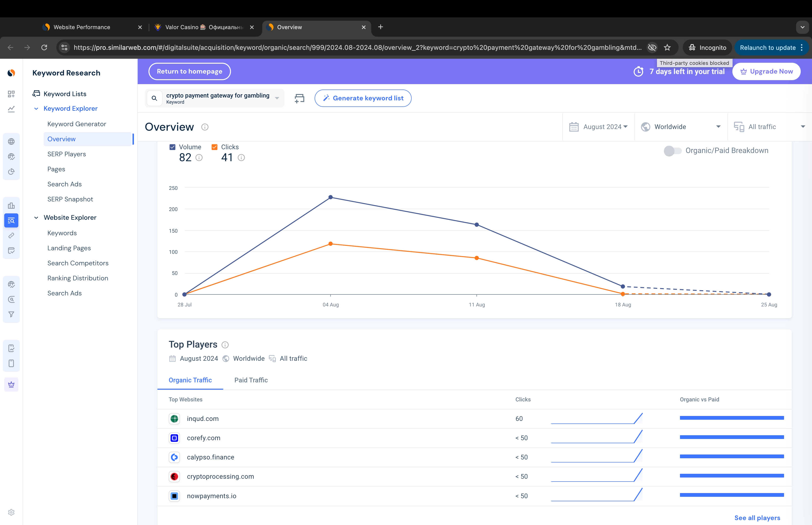Select the mobile app analysis icon in sidebar

(11, 363)
